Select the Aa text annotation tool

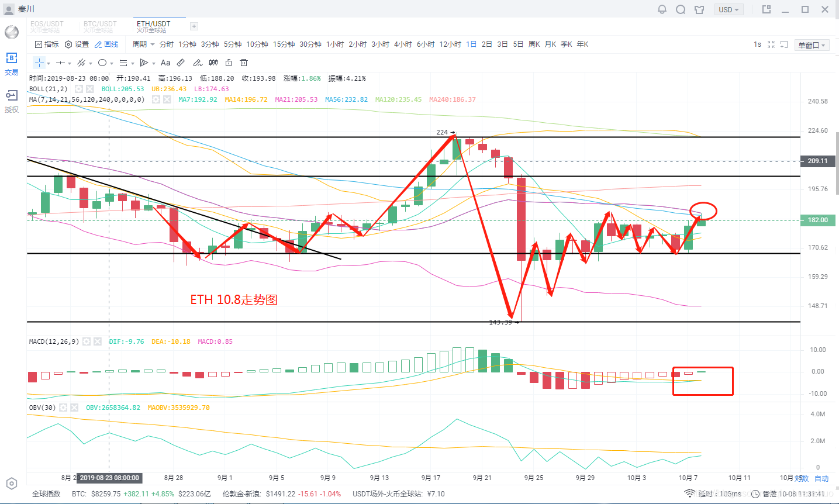pos(165,63)
